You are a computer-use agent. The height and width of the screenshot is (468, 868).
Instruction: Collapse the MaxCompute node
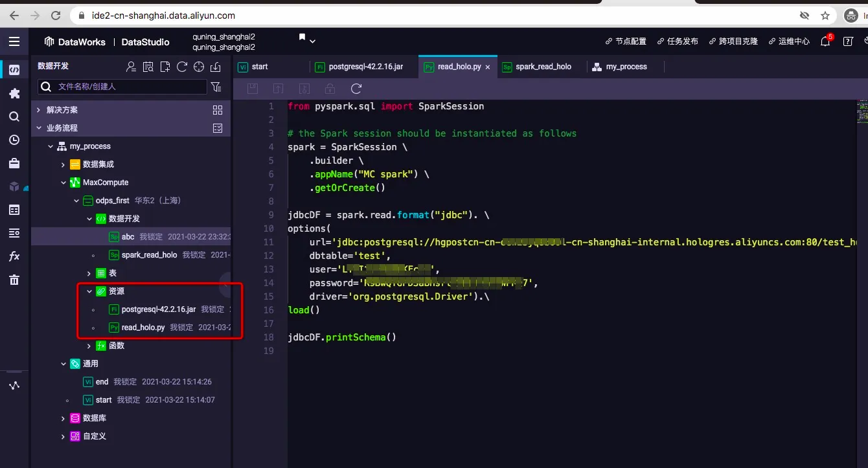(63, 183)
